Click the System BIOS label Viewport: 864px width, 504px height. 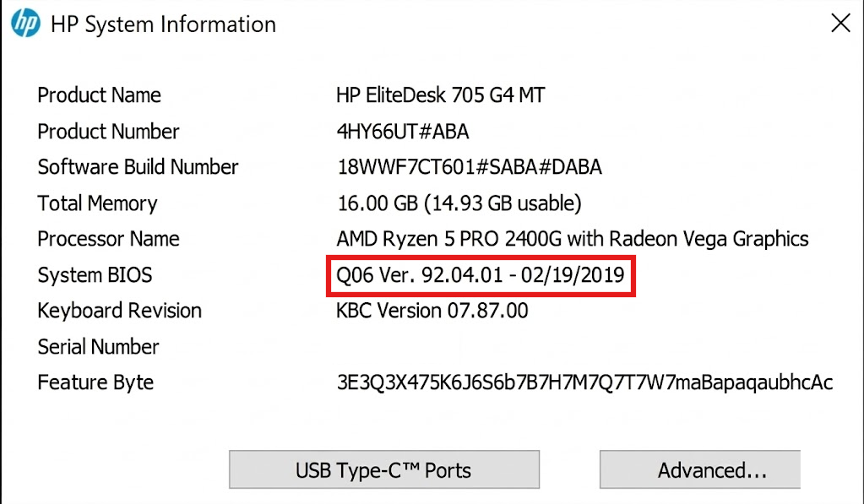(95, 275)
